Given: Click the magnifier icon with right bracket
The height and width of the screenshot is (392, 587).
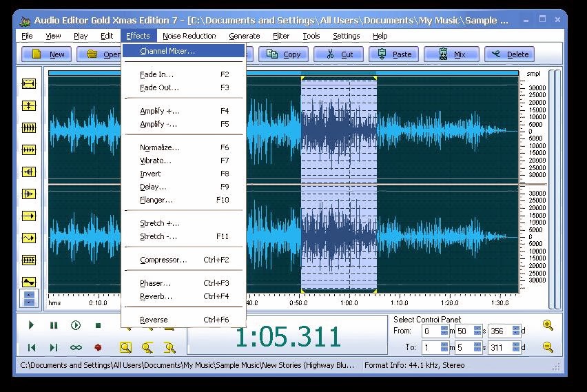Looking at the screenshot, I should tap(170, 347).
